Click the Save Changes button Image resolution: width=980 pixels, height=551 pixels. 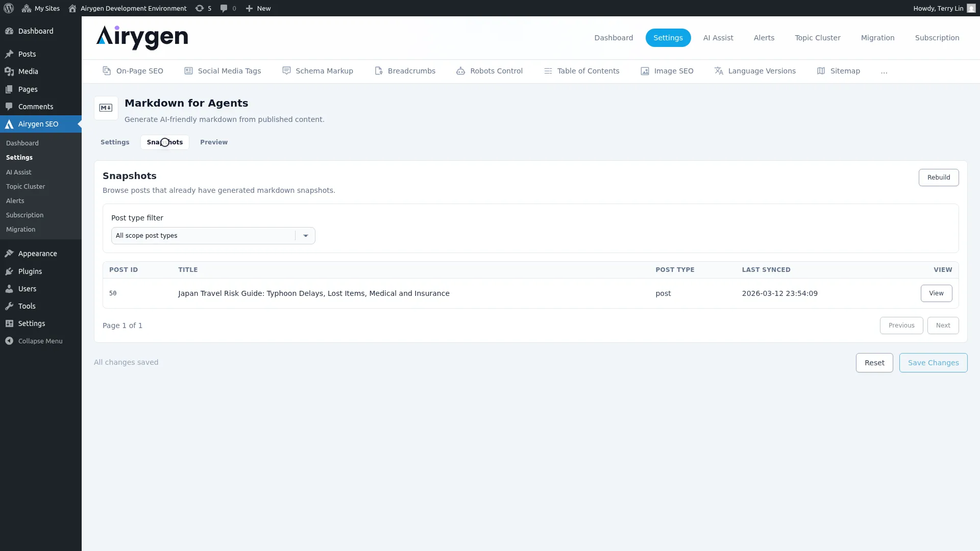933,363
